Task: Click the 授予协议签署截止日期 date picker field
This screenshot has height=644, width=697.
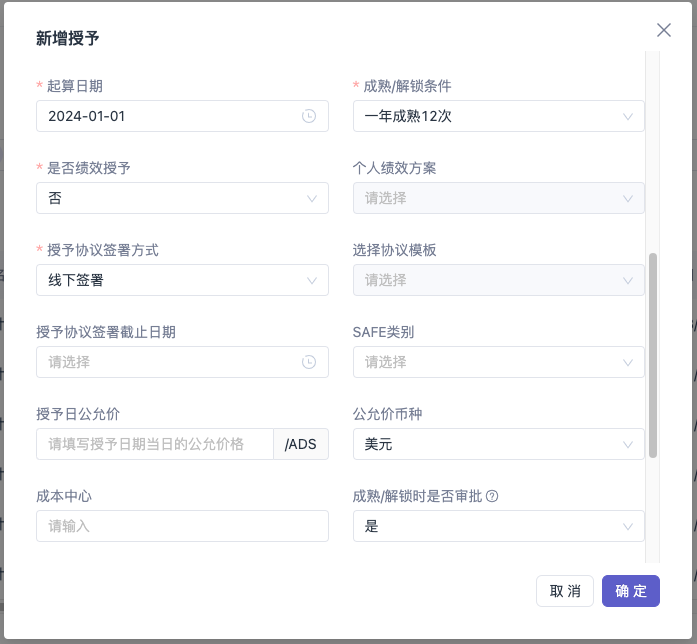Action: (x=182, y=362)
